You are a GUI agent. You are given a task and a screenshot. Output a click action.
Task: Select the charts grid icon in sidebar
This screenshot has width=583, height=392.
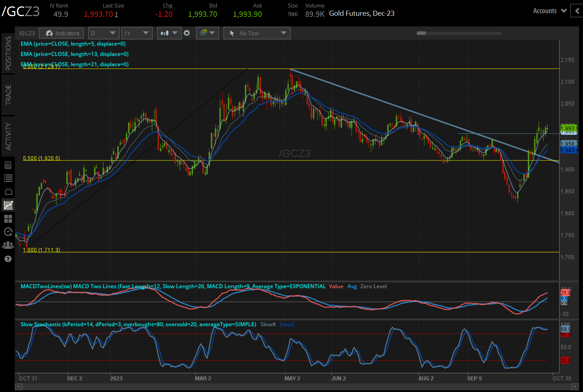tap(8, 205)
